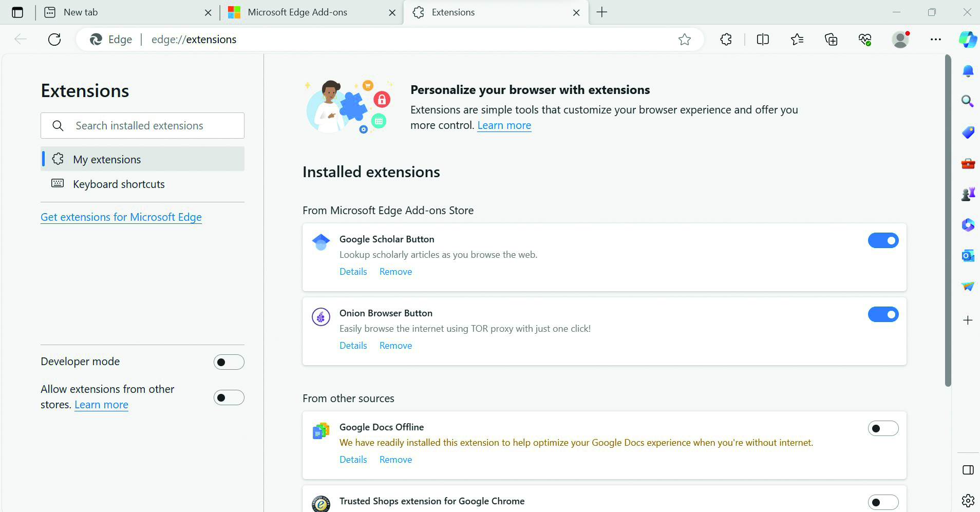Image resolution: width=980 pixels, height=512 pixels.
Task: Open sidebar Drop paper-plane icon
Action: point(968,287)
